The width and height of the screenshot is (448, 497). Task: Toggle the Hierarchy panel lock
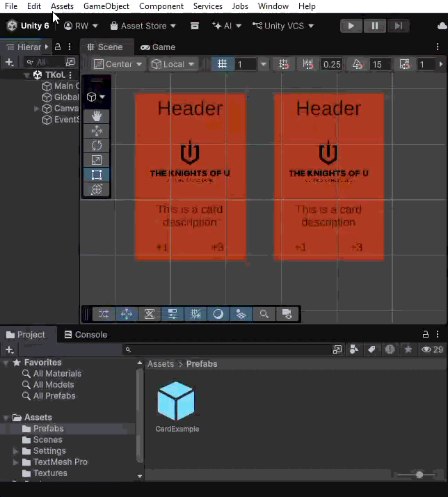coord(58,47)
